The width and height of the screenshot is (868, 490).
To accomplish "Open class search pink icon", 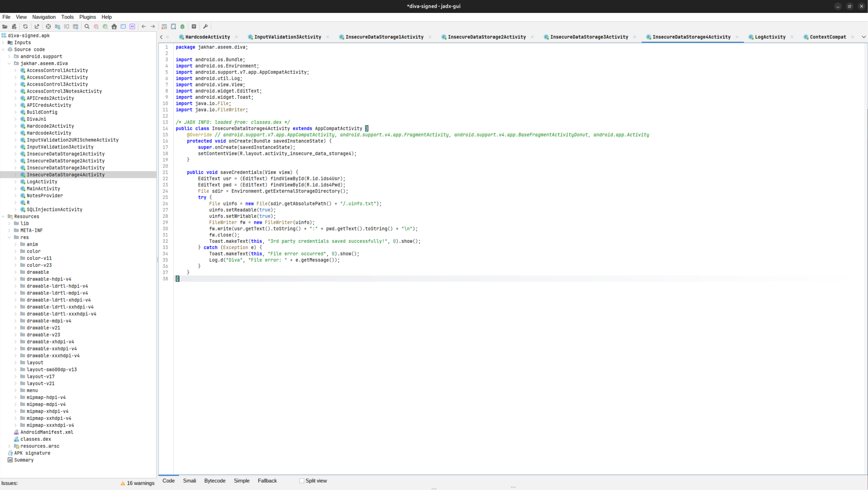I will pos(96,26).
